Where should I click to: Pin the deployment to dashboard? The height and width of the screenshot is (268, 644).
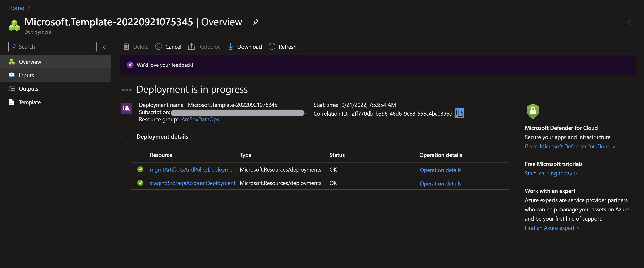click(x=255, y=22)
